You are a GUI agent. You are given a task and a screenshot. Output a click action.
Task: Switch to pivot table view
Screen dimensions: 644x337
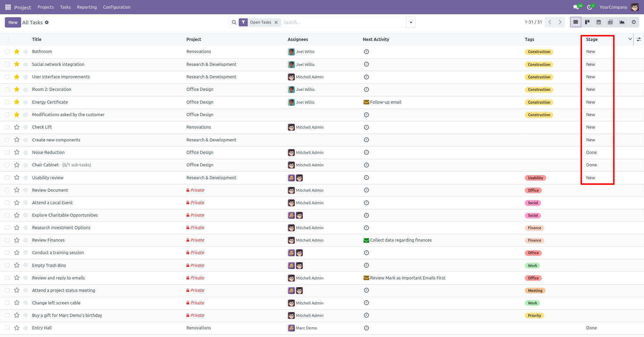[x=610, y=22]
